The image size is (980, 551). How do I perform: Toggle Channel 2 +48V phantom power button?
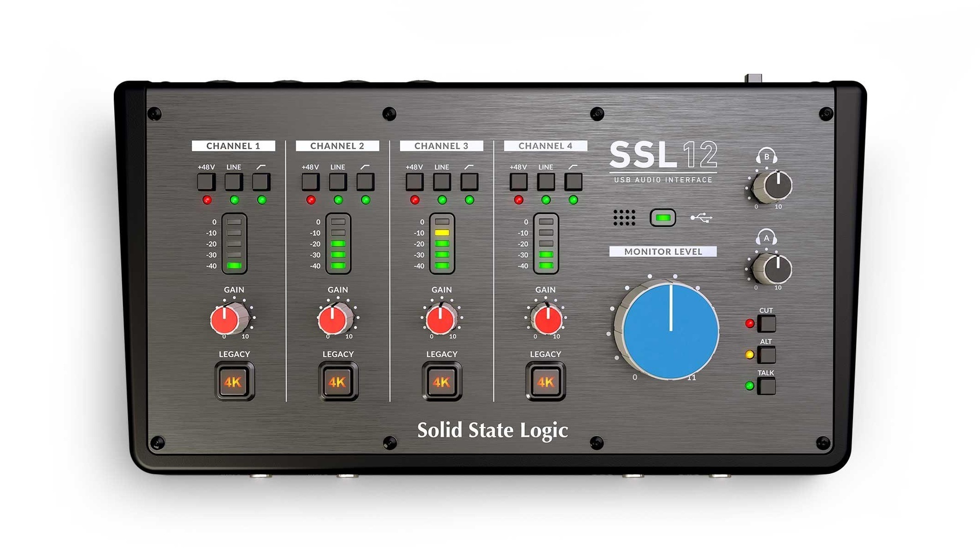tap(310, 182)
